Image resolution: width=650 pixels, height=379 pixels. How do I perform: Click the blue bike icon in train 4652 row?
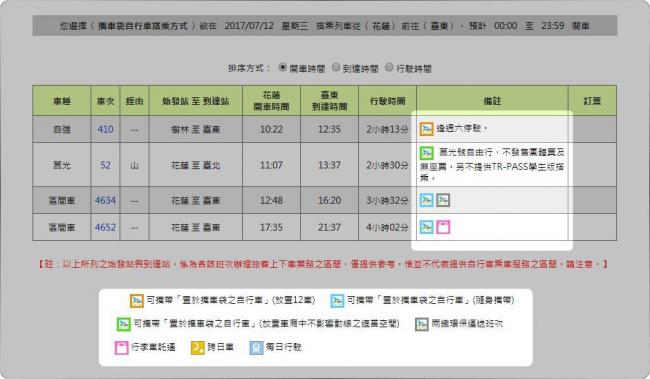tap(426, 227)
